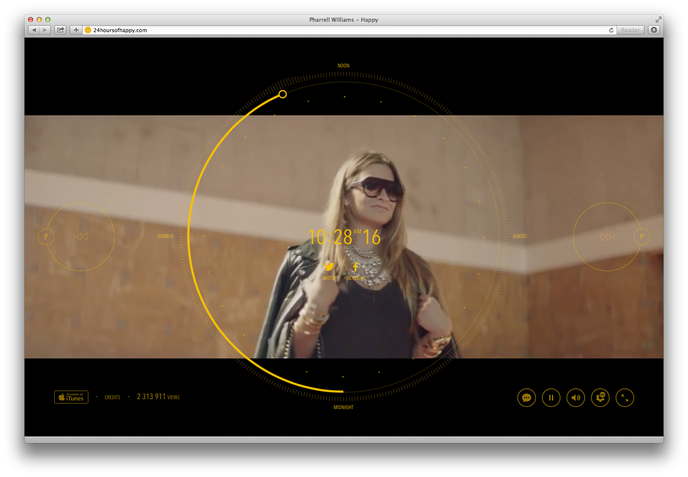688x477 pixels.
Task: Jump to Midnight on the clock dial
Action: pos(343,407)
